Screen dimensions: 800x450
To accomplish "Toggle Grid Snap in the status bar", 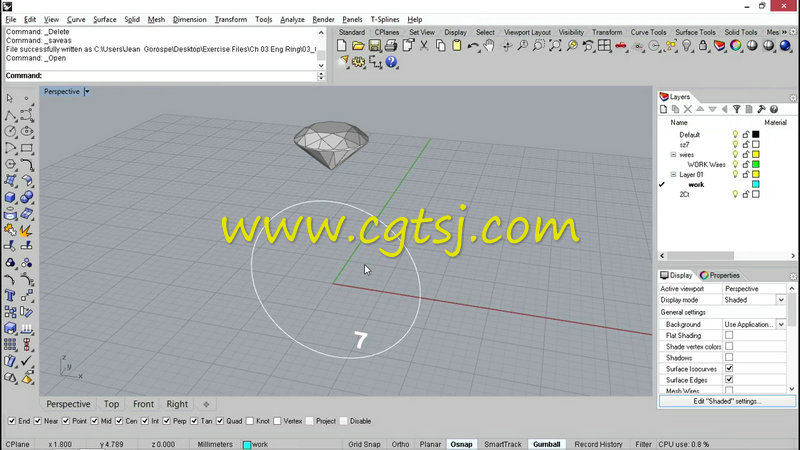I will 364,444.
